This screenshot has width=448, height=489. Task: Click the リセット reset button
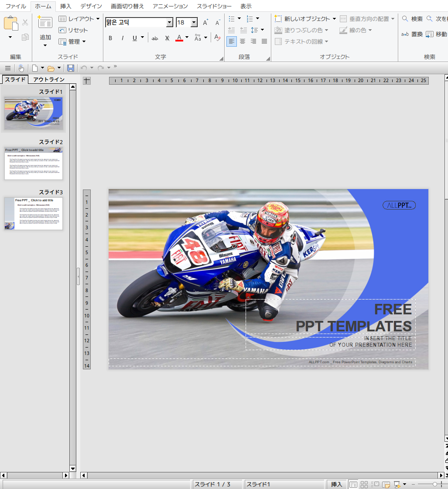tap(74, 30)
